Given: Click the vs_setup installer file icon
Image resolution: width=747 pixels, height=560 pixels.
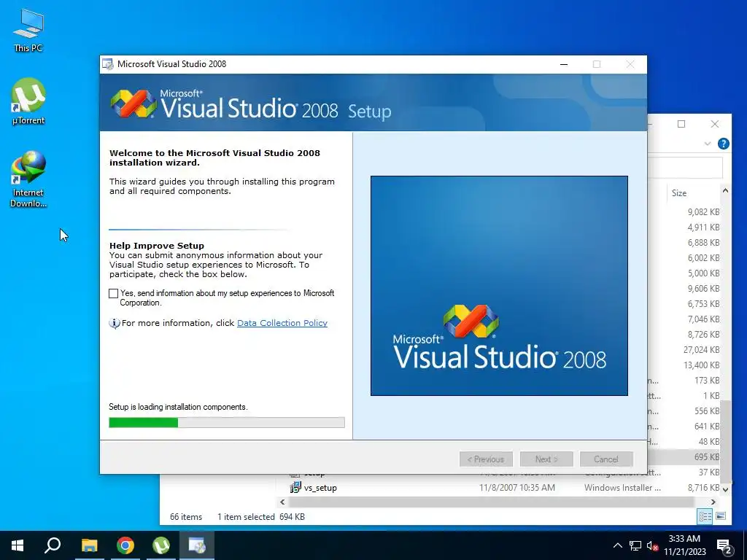Looking at the screenshot, I should [295, 488].
